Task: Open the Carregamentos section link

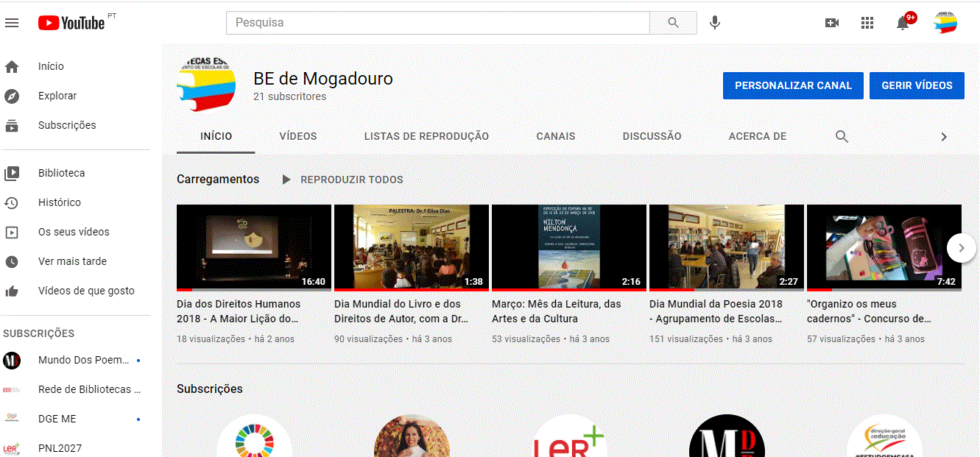Action: [218, 179]
